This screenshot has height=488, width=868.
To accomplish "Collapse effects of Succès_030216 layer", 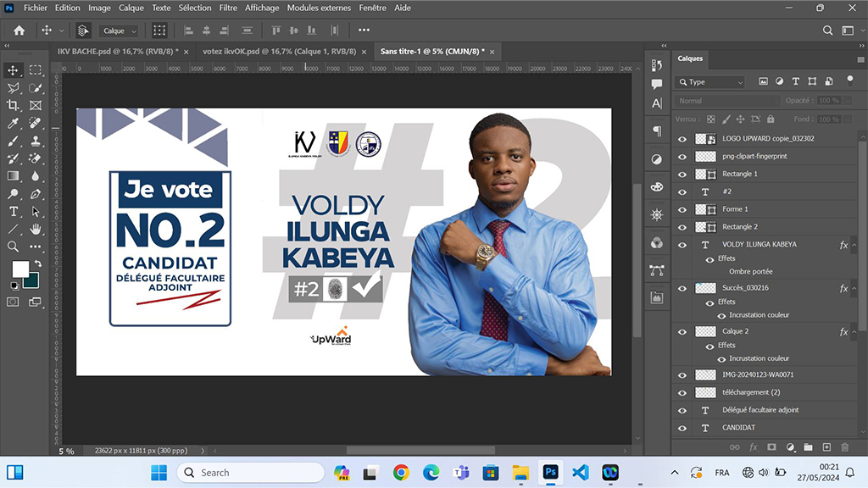I will pos(854,288).
